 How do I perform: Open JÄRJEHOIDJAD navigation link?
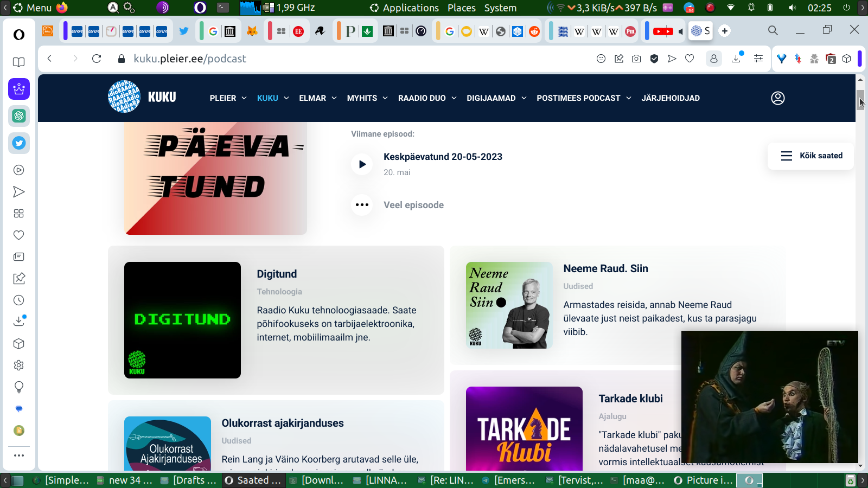pyautogui.click(x=671, y=98)
